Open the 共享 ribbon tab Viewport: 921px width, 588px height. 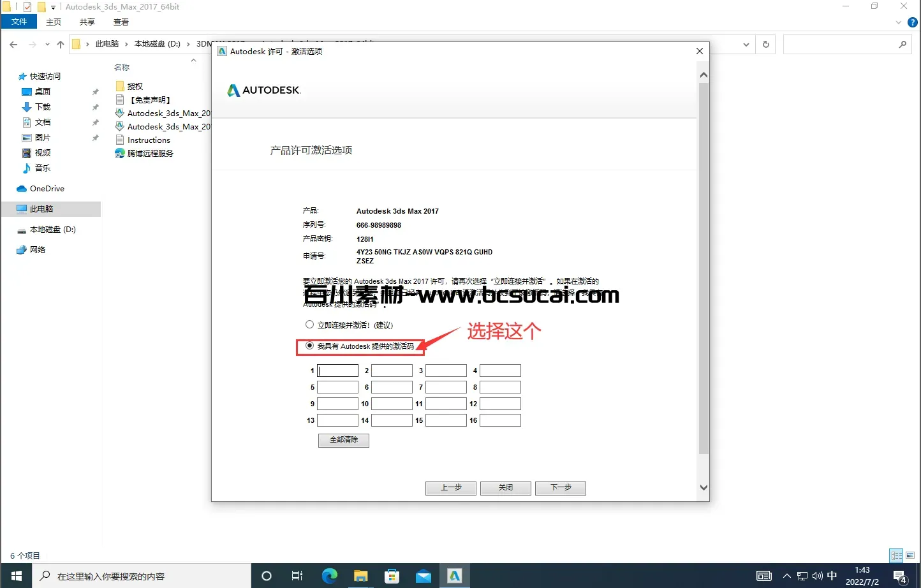(x=87, y=22)
